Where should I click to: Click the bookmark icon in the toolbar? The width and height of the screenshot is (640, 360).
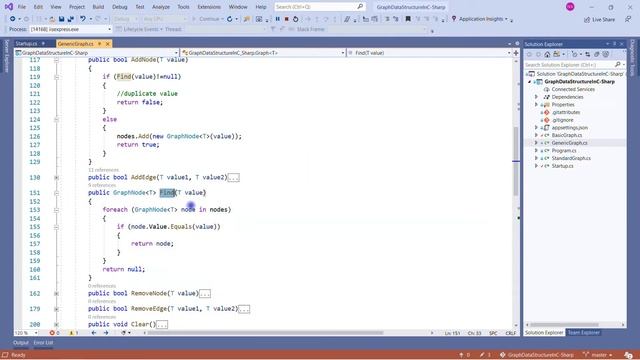408,19
